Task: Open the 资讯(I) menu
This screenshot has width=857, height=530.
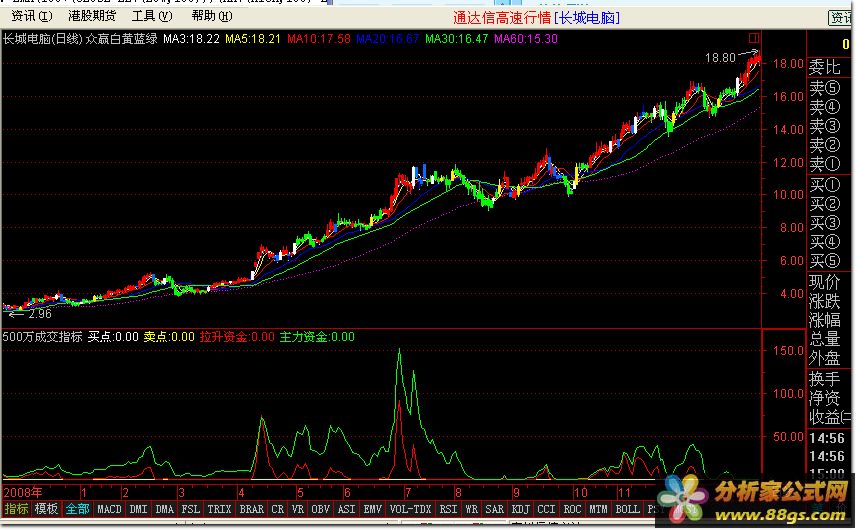Action: click(32, 16)
